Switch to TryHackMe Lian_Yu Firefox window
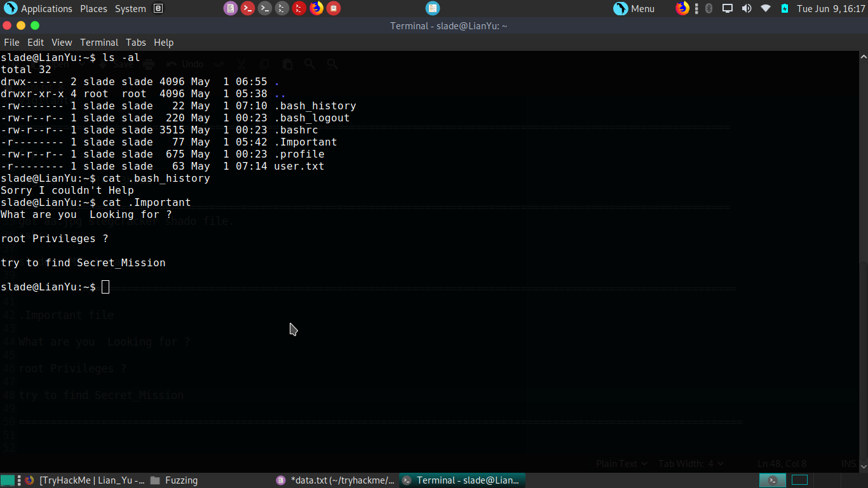The height and width of the screenshot is (488, 868). point(85,480)
